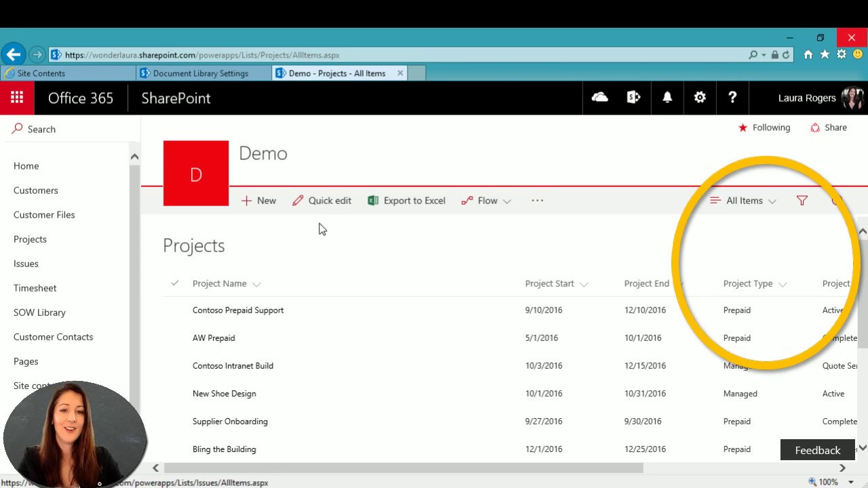Click the Search box in left navigation
868x488 pixels.
[70, 129]
